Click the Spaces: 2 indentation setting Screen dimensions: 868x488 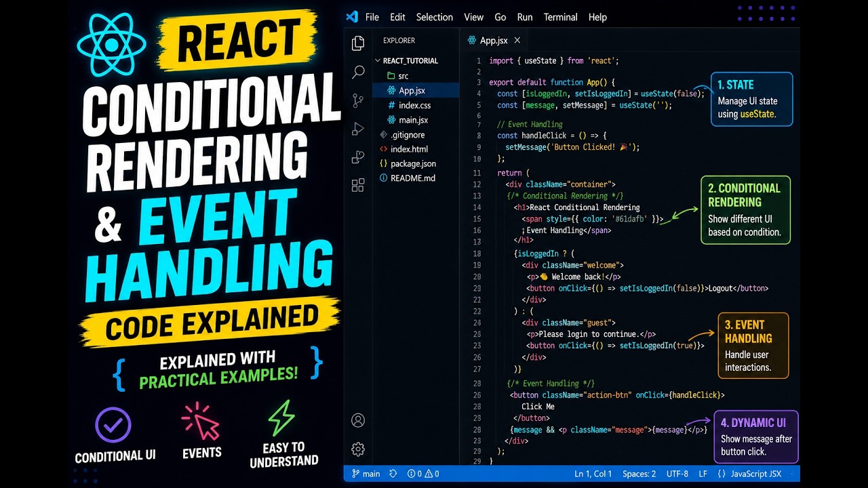click(639, 474)
